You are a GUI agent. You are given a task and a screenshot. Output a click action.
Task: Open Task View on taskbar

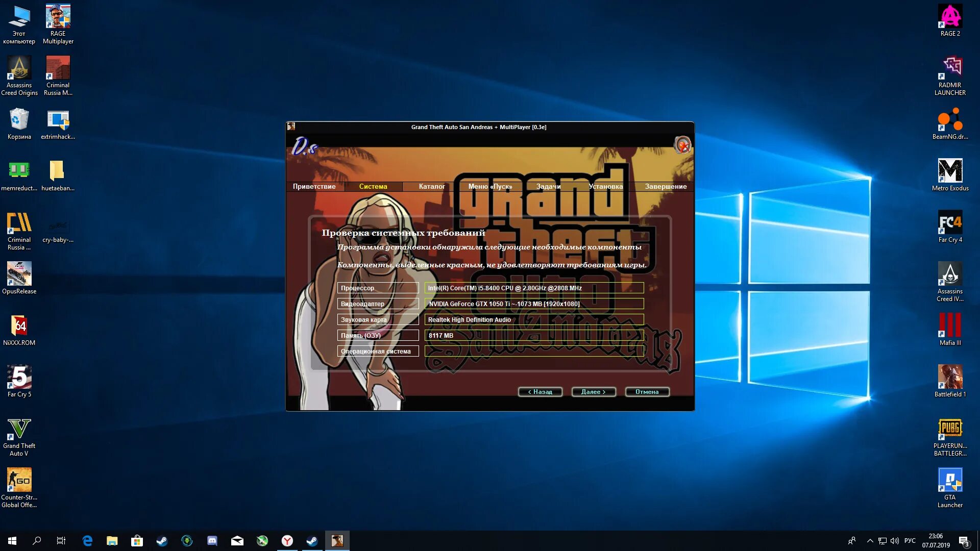(x=61, y=541)
